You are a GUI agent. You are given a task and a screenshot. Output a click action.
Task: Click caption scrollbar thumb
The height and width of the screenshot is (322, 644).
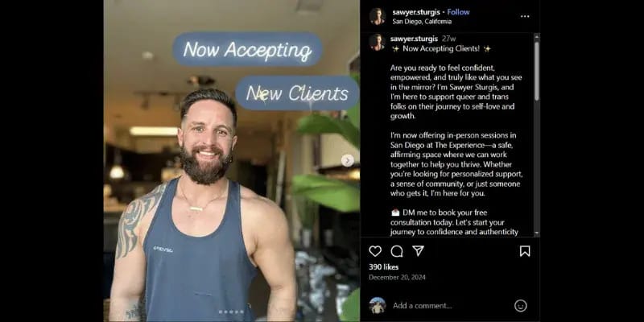point(536,71)
